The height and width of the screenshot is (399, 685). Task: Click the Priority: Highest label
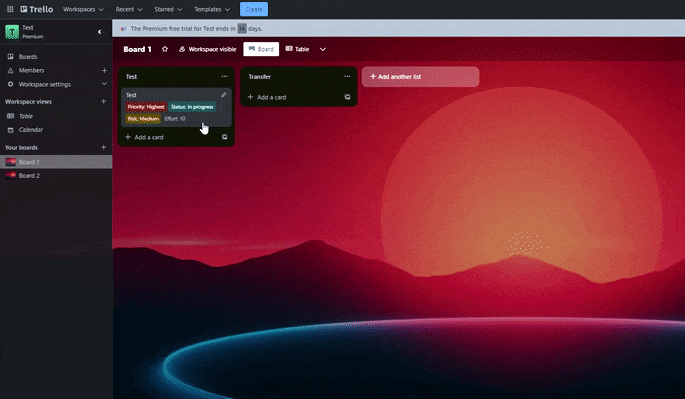pyautogui.click(x=146, y=107)
